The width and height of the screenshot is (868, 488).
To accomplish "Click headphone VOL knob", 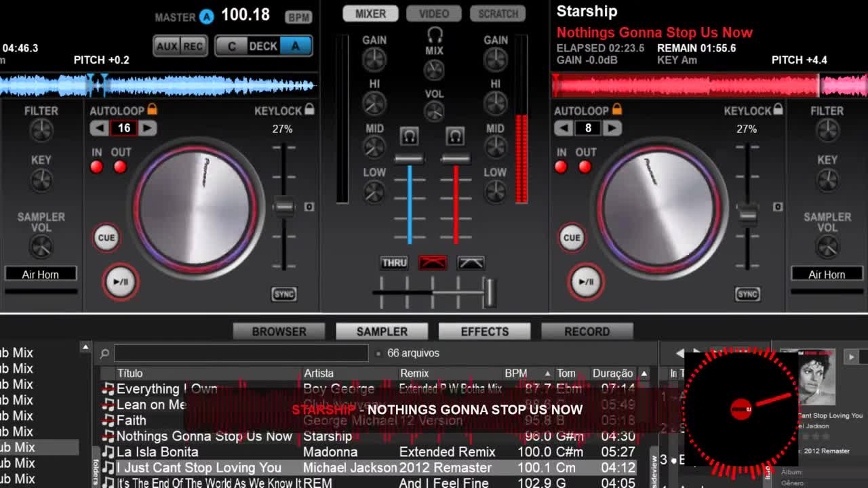I will (434, 112).
